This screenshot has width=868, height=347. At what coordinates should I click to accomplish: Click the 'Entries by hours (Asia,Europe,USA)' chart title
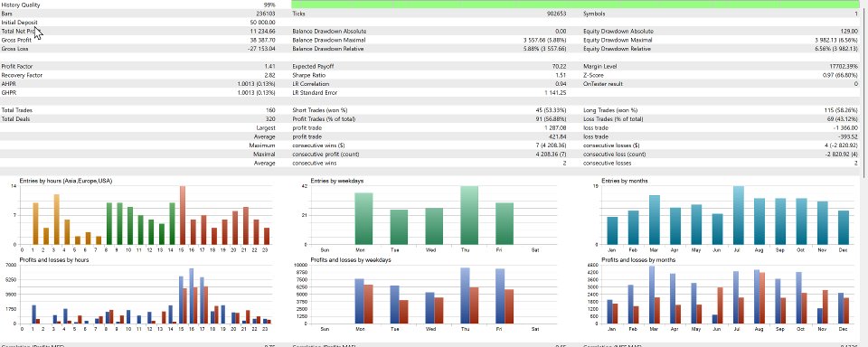(66, 181)
